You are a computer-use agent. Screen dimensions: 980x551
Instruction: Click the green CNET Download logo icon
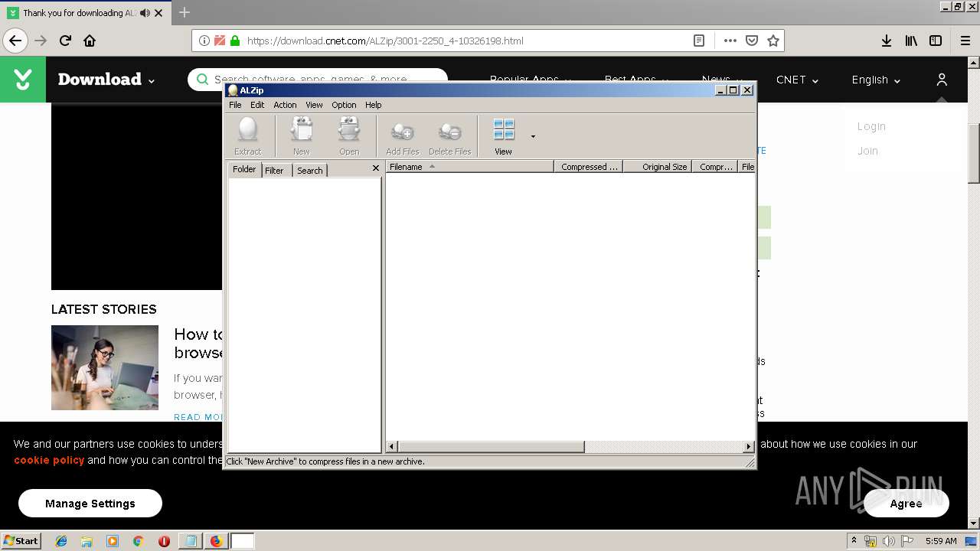point(23,79)
